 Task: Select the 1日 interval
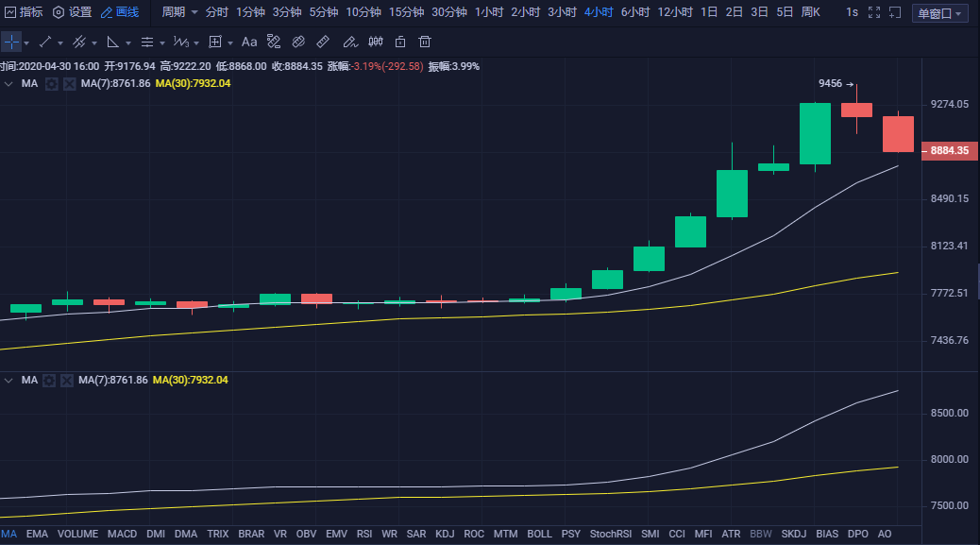coord(709,12)
